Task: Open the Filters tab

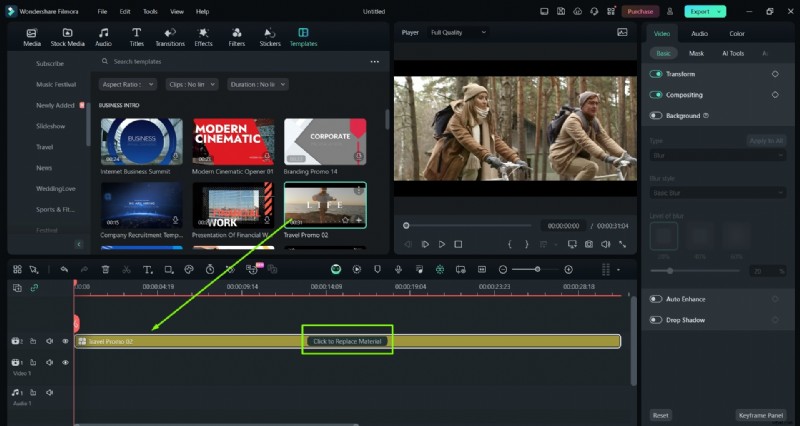Action: point(236,37)
